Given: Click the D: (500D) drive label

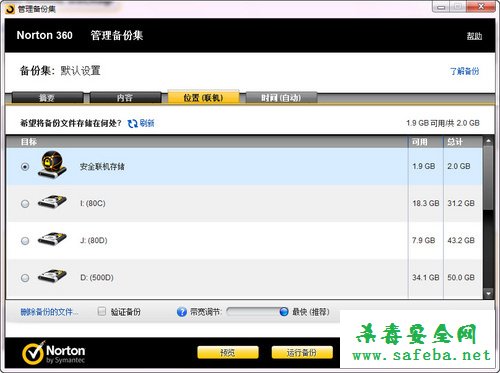Looking at the screenshot, I should click(97, 277).
